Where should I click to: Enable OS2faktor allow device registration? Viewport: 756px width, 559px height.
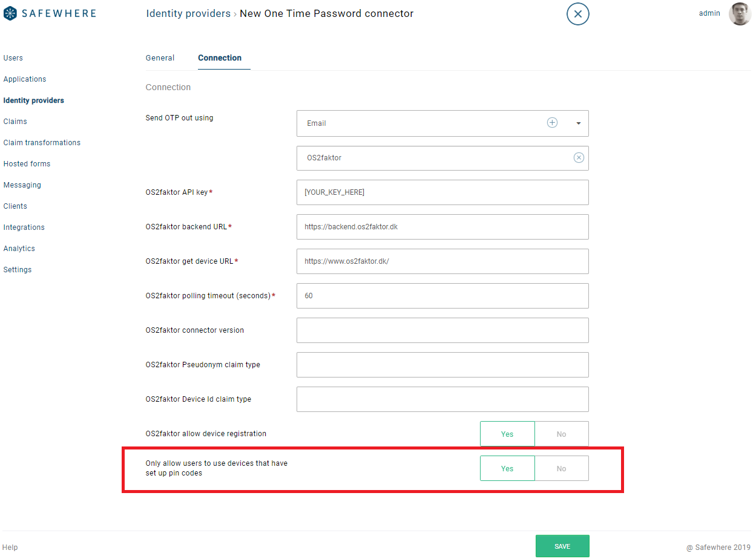507,434
